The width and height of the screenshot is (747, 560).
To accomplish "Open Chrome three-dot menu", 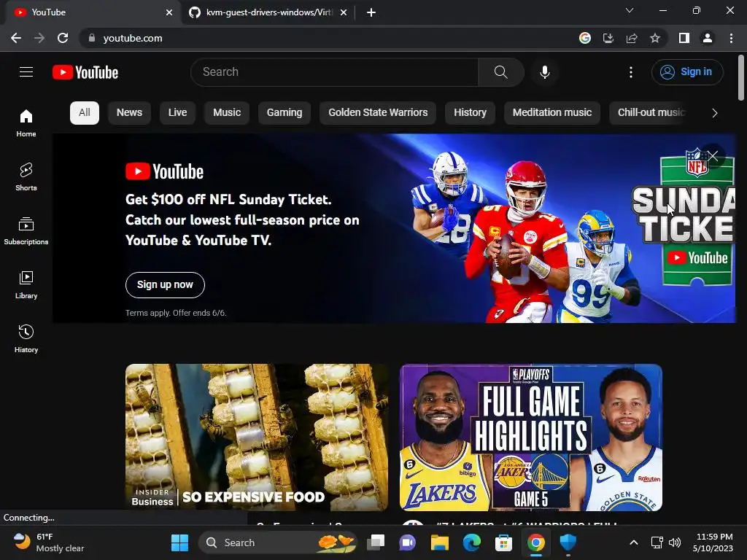I will [731, 38].
